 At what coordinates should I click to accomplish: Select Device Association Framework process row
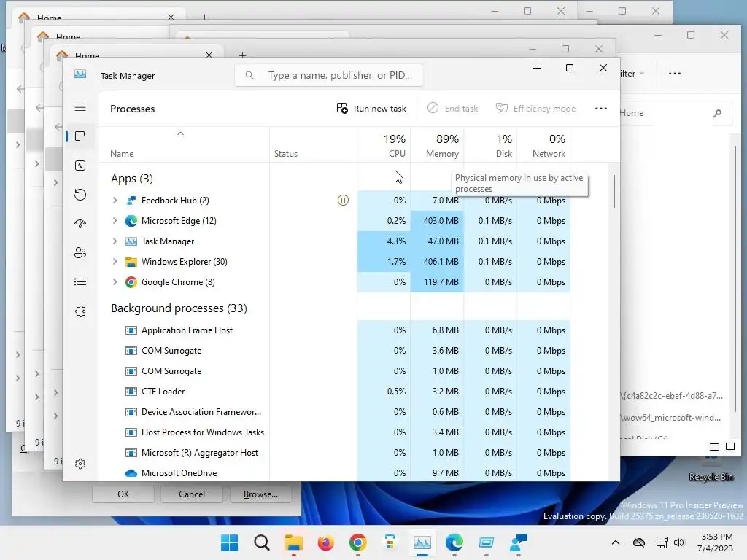click(x=334, y=412)
